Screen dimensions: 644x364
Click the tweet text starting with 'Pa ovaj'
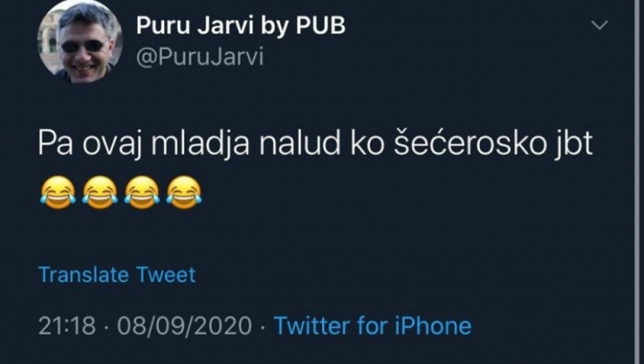315,144
